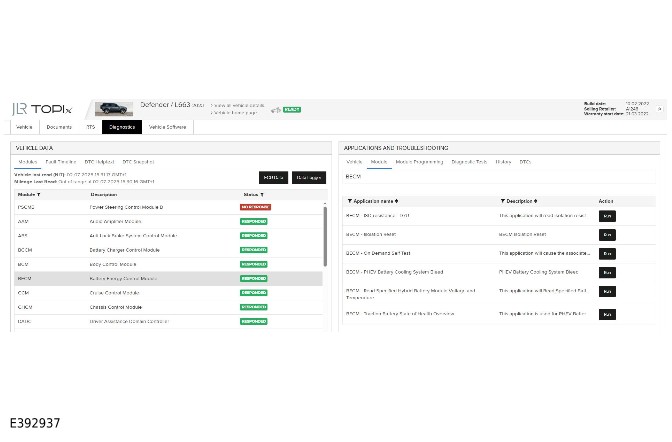Select the BCCM Battery Charger Control Module row
The height and width of the screenshot is (442, 672).
[x=168, y=250]
